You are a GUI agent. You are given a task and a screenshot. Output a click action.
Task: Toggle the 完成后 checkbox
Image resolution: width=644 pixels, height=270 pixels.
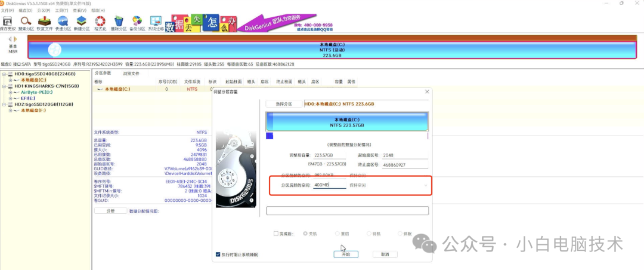click(276, 234)
